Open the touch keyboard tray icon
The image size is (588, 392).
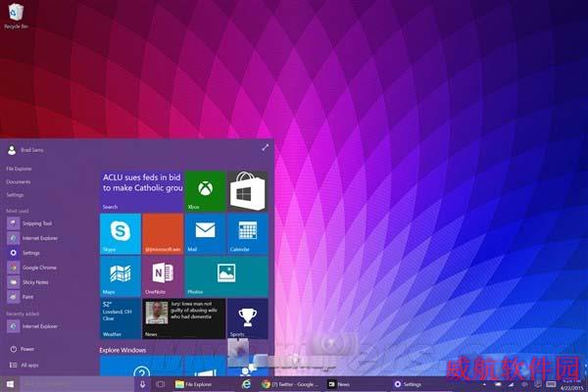point(551,384)
